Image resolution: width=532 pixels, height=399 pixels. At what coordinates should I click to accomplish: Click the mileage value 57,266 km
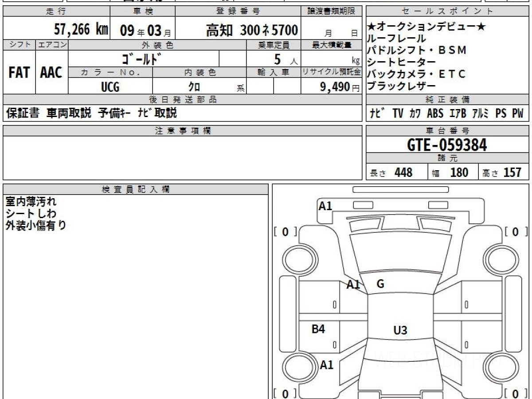pyautogui.click(x=81, y=30)
